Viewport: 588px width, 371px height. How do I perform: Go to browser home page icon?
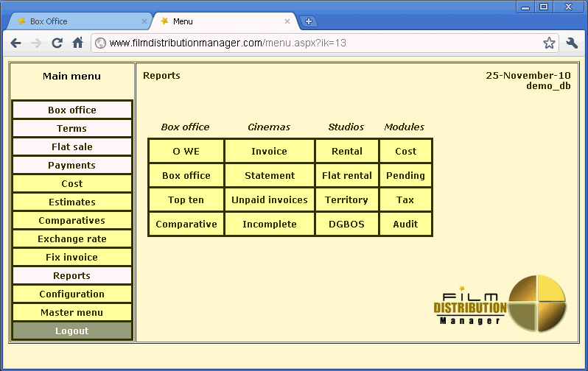tap(77, 43)
